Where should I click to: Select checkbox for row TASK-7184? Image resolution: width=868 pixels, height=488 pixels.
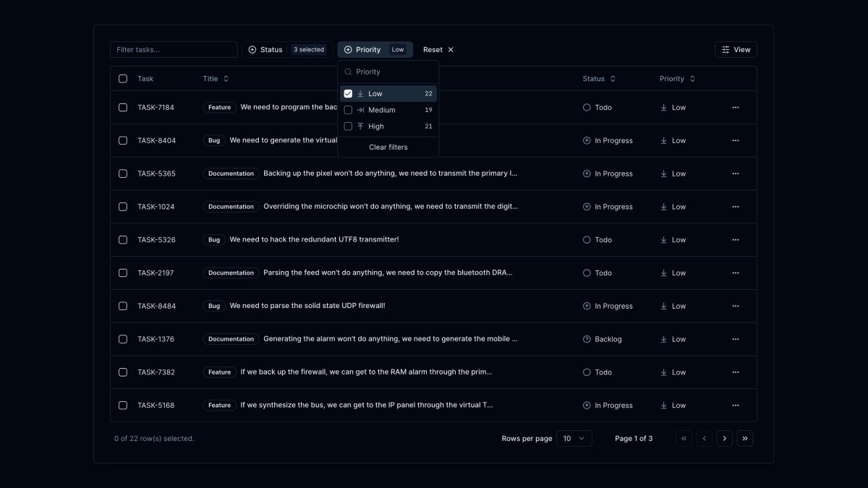click(x=123, y=107)
